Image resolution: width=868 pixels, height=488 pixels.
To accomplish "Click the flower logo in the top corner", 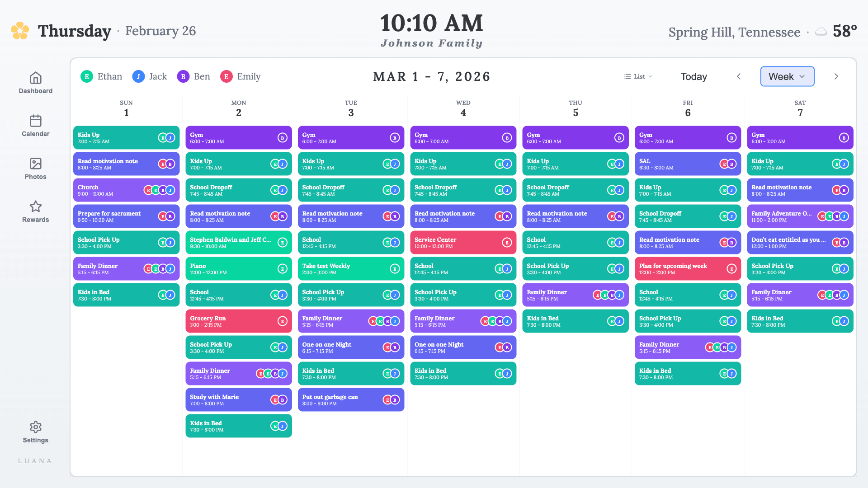I will pos(19,31).
